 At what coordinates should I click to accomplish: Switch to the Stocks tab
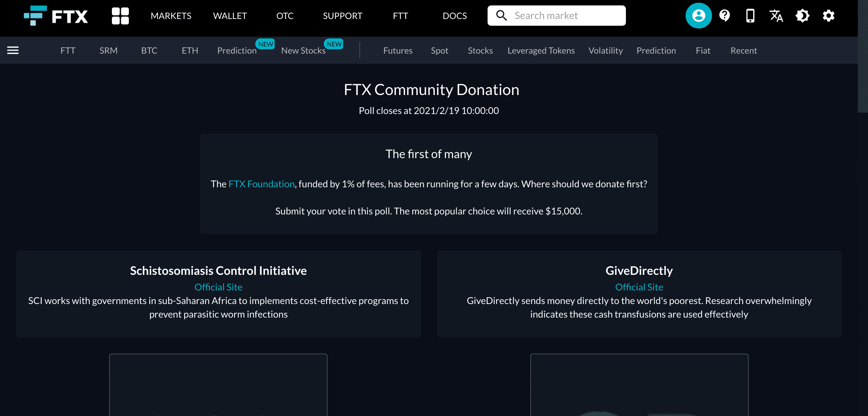point(480,51)
